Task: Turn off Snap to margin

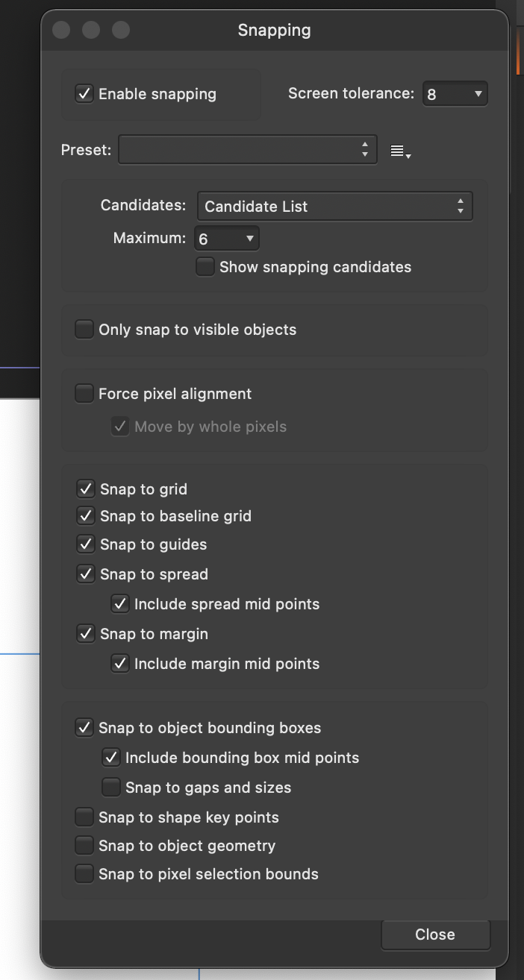Action: click(x=85, y=634)
